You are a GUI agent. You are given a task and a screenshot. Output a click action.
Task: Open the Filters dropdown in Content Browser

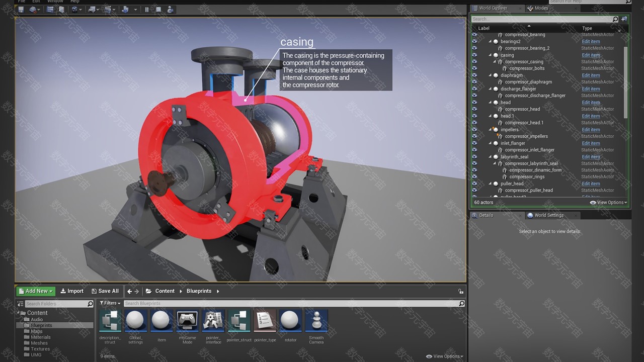tap(110, 303)
